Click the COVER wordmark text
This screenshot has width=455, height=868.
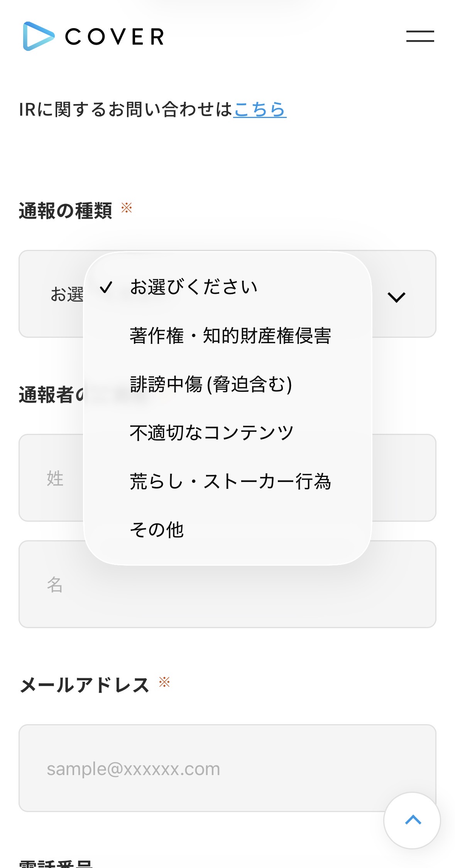click(115, 37)
